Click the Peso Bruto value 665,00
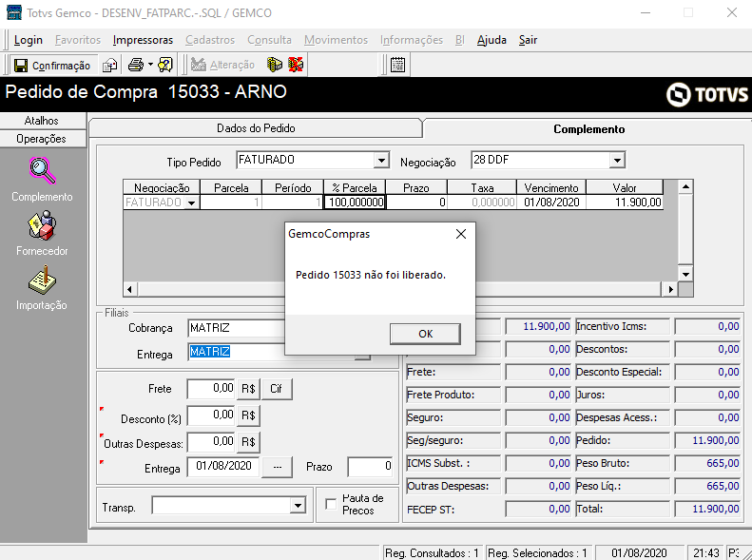 [x=708, y=463]
